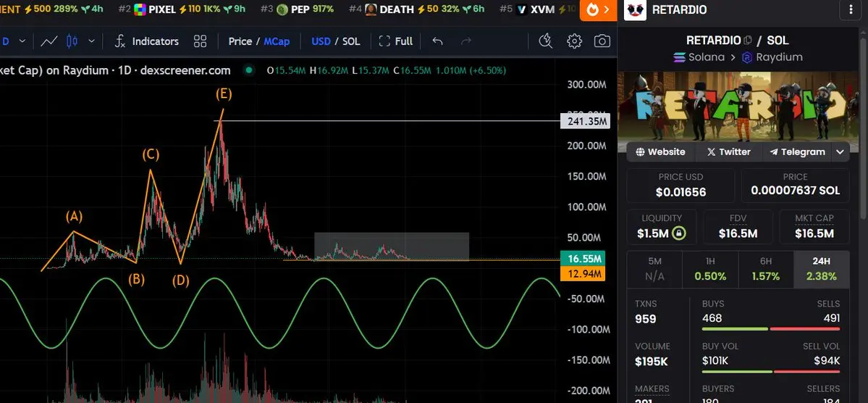Select the (E) wave label on chart

pyautogui.click(x=224, y=94)
